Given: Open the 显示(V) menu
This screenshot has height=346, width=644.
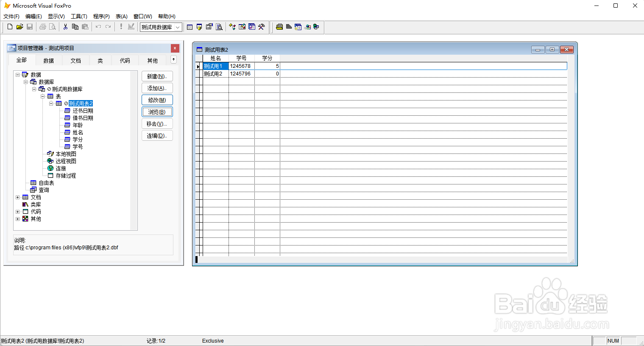Looking at the screenshot, I should tap(56, 17).
